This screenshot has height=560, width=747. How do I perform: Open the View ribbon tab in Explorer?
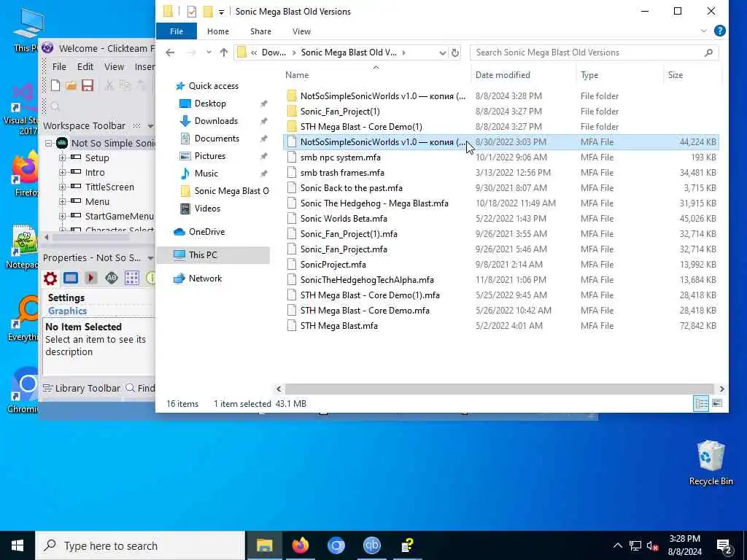point(301,31)
